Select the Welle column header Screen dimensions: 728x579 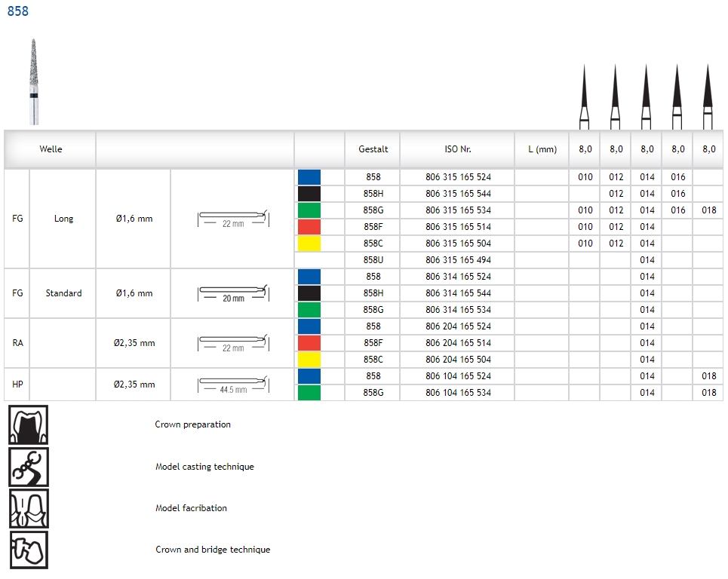(51, 149)
